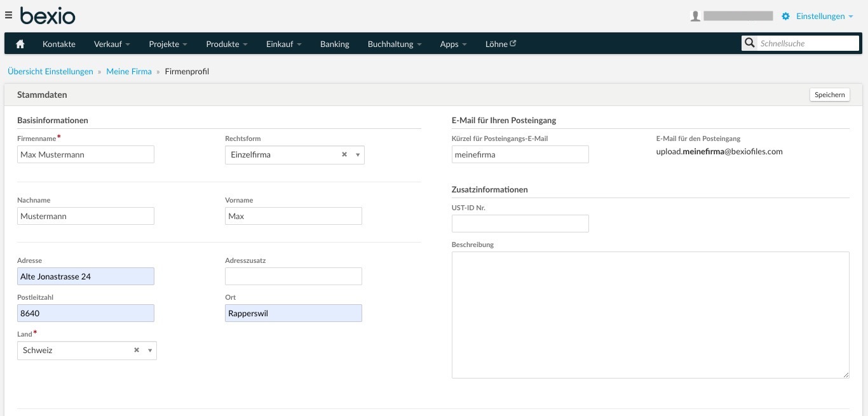Viewport: 868px width, 416px height.
Task: Click the Vorname input field
Action: (x=294, y=216)
